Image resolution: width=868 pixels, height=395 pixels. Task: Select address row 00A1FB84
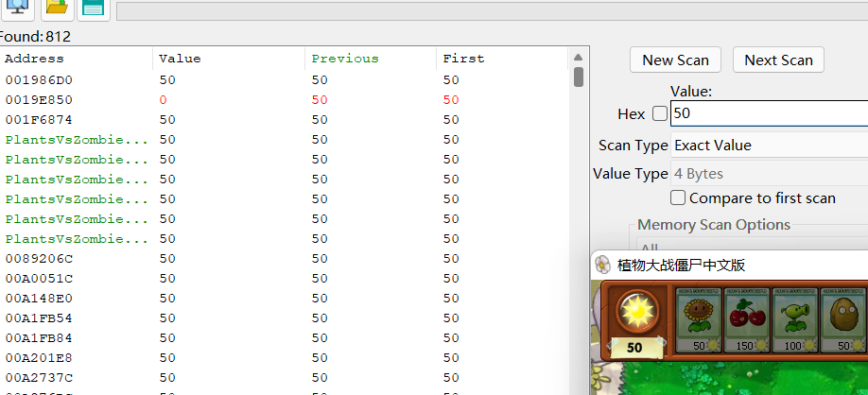(x=286, y=338)
